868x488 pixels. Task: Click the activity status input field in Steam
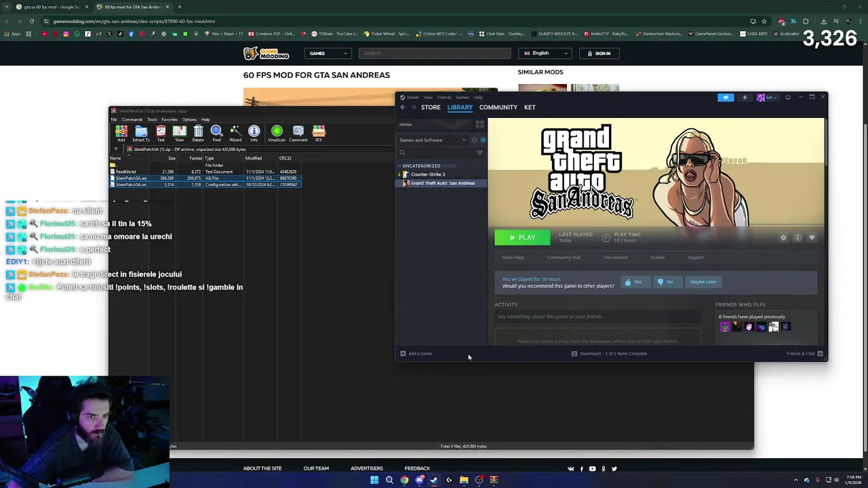pos(597,317)
